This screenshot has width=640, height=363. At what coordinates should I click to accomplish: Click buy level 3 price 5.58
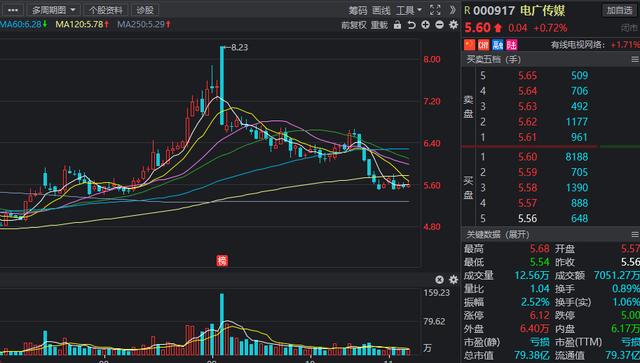point(527,188)
